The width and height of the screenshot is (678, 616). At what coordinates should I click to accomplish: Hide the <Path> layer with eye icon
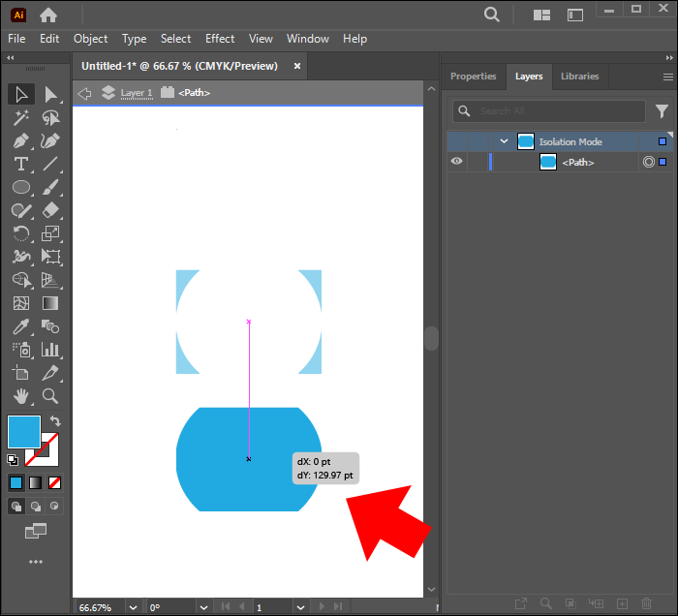point(456,162)
